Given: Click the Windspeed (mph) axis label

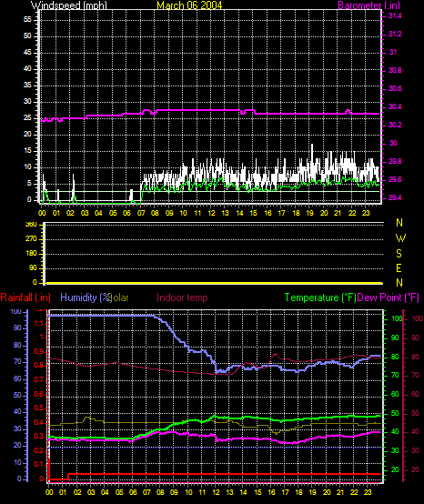Looking at the screenshot, I should coord(69,5).
